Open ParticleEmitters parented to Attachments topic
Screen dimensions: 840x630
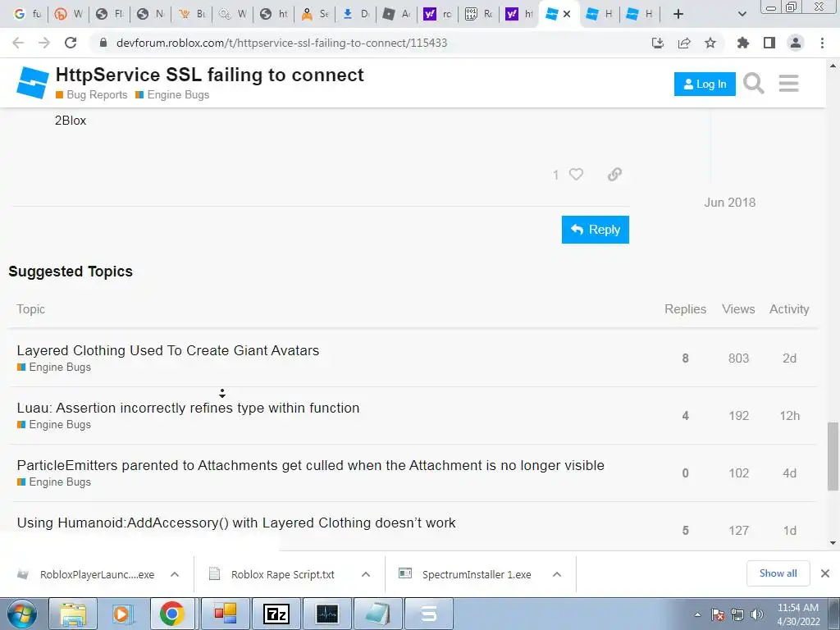coord(310,465)
